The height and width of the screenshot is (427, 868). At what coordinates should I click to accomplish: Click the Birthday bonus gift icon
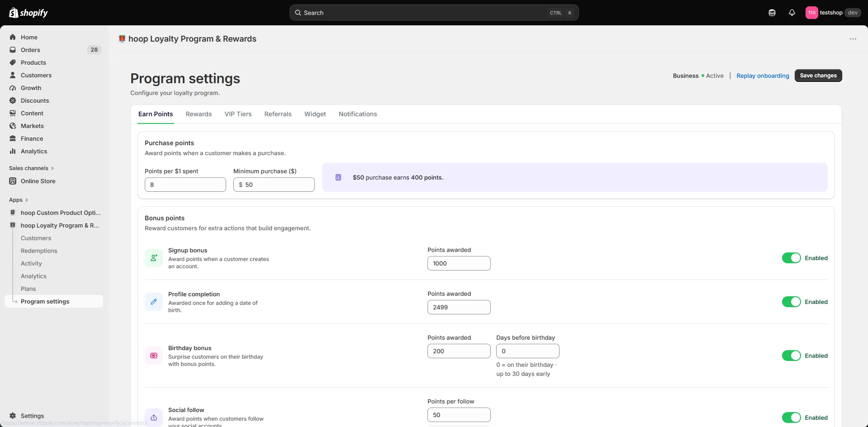pos(154,356)
